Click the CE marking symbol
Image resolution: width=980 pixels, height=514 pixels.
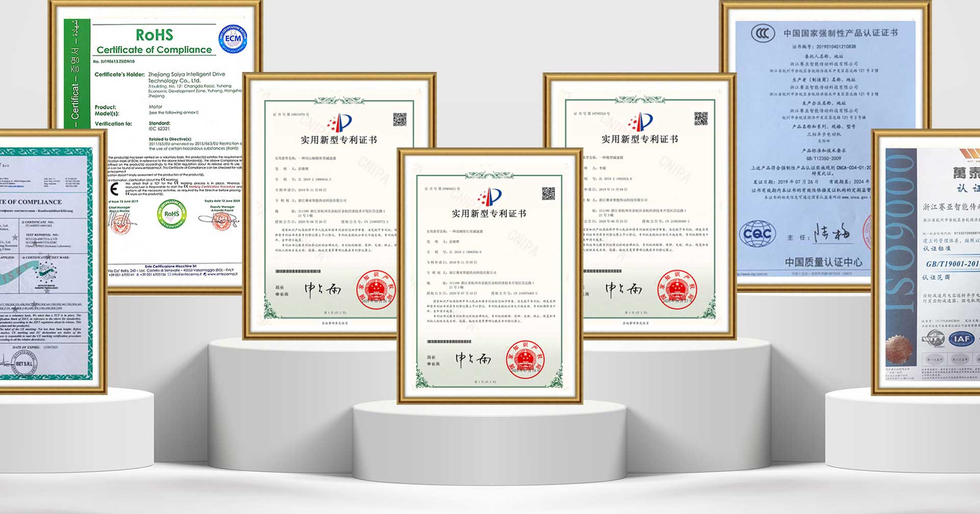[x=115, y=189]
